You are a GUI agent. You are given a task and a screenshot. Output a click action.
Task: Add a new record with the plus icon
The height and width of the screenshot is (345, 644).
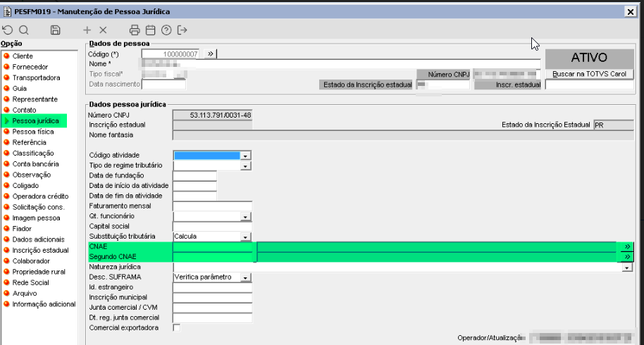tap(87, 30)
